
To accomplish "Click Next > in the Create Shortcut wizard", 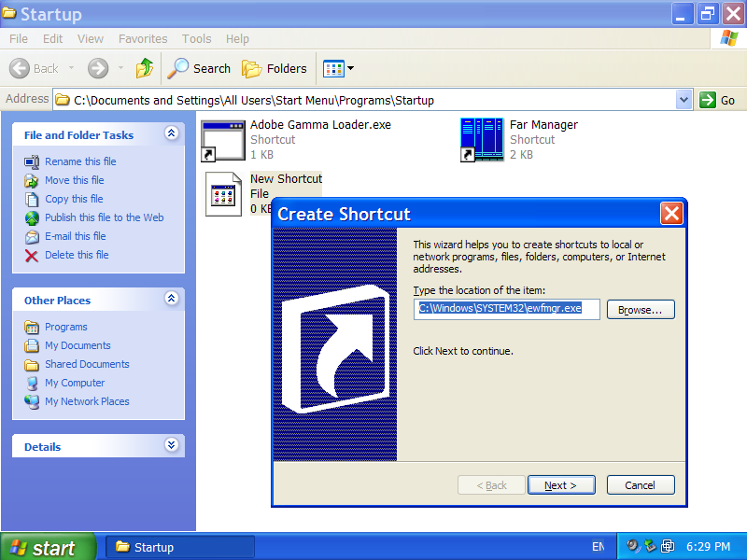I will tap(561, 484).
